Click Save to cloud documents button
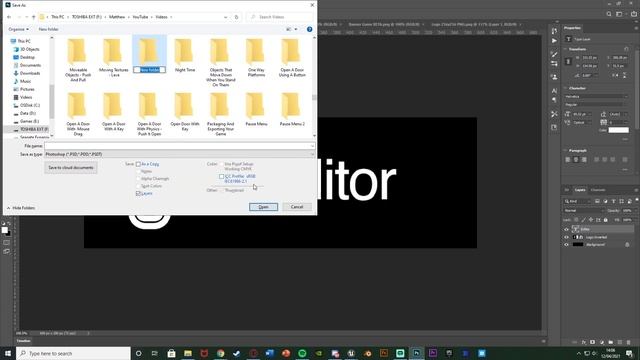 71,168
